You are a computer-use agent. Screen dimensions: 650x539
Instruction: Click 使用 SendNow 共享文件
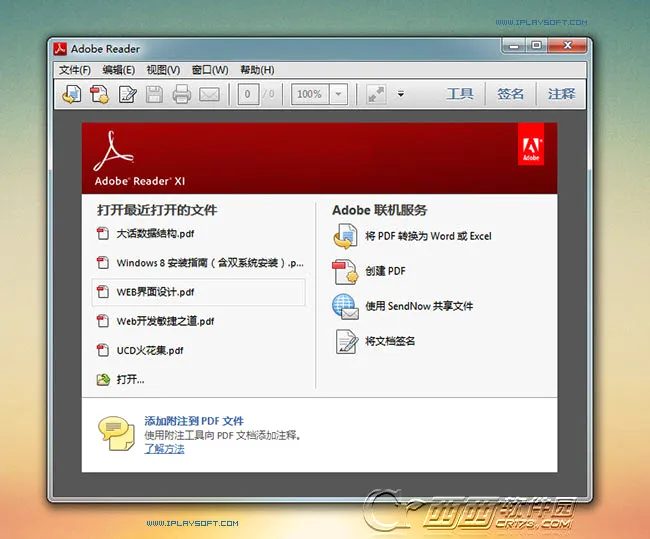click(419, 306)
